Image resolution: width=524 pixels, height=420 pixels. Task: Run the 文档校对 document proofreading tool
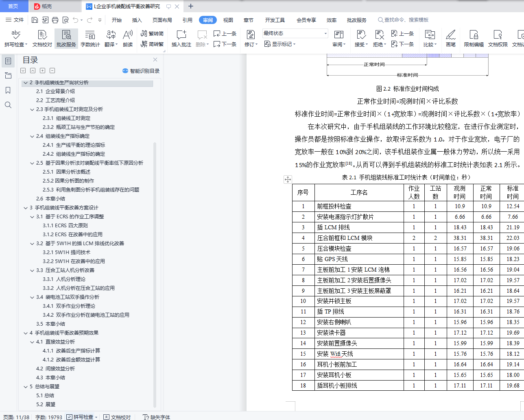42,39
